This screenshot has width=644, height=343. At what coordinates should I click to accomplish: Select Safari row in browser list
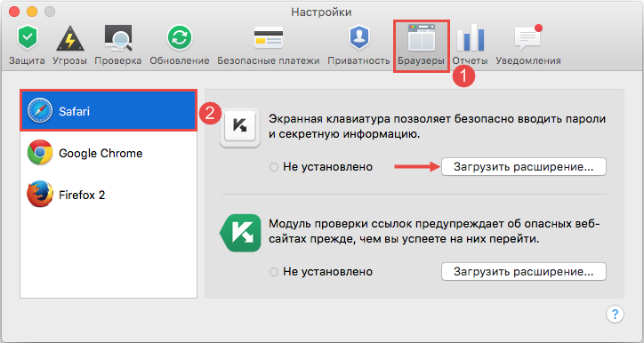coord(109,111)
